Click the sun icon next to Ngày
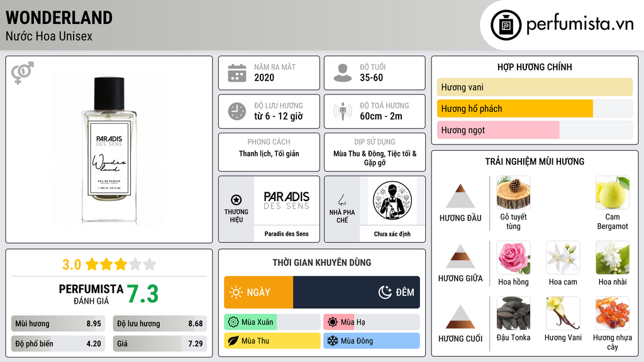The height and width of the screenshot is (362, 644). 236,292
